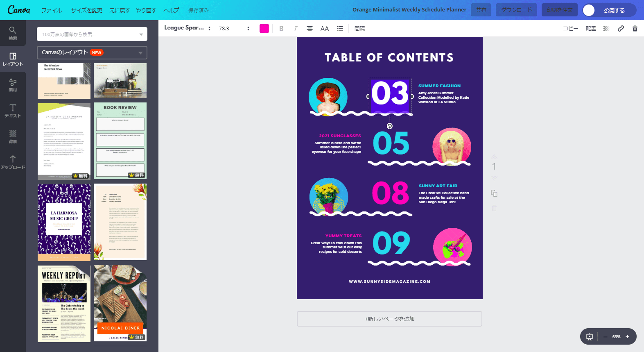The width and height of the screenshot is (644, 352).
Task: Enter presentation mode icon
Action: [590, 337]
